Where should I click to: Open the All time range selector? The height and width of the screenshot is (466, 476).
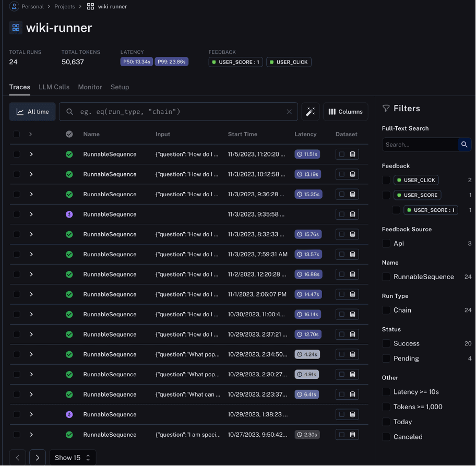(32, 112)
